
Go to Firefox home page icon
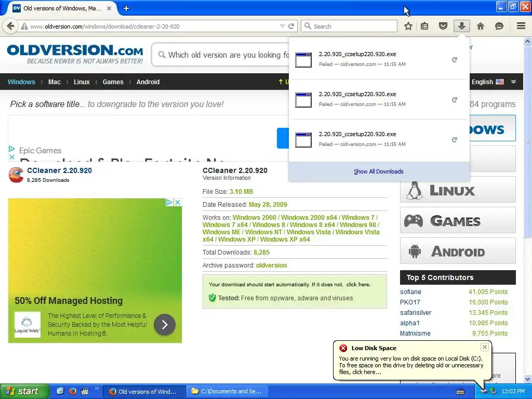(x=481, y=26)
